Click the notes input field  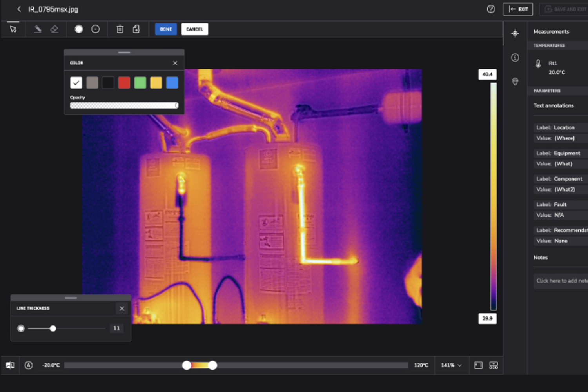point(561,281)
